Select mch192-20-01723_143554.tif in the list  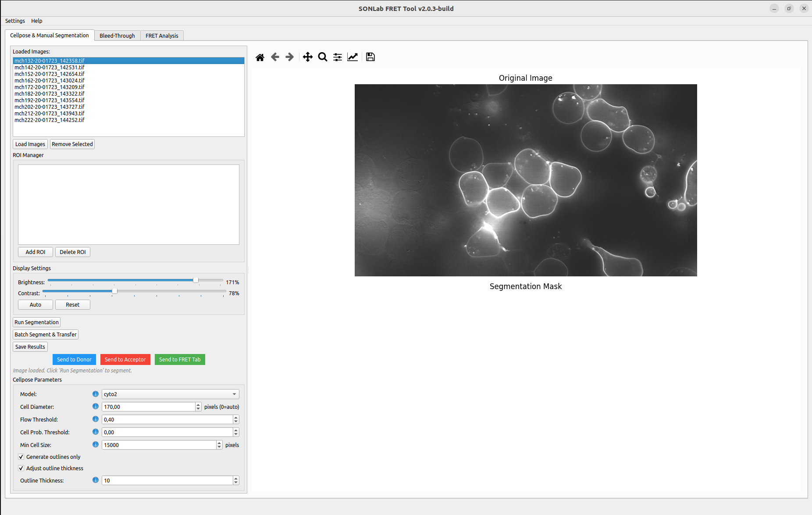tap(128, 100)
